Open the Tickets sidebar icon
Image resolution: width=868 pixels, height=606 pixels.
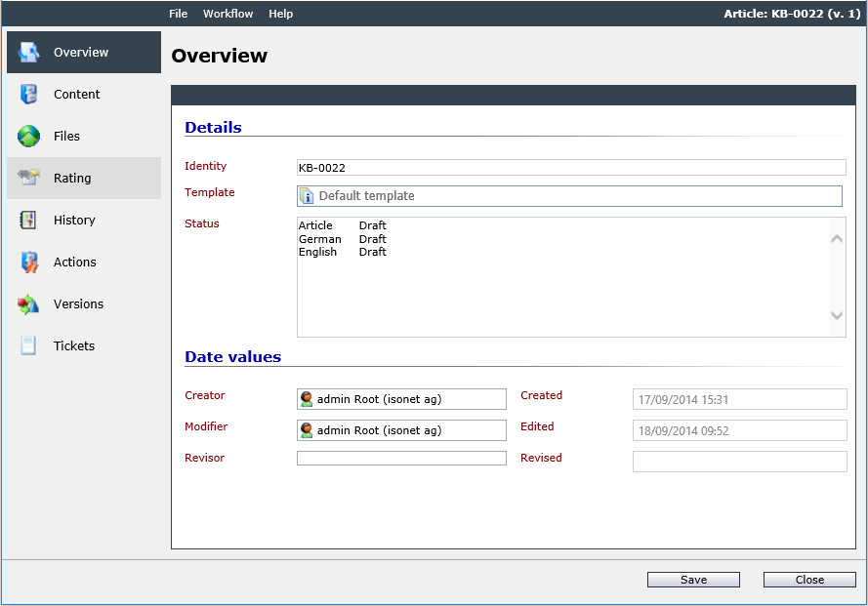[27, 345]
